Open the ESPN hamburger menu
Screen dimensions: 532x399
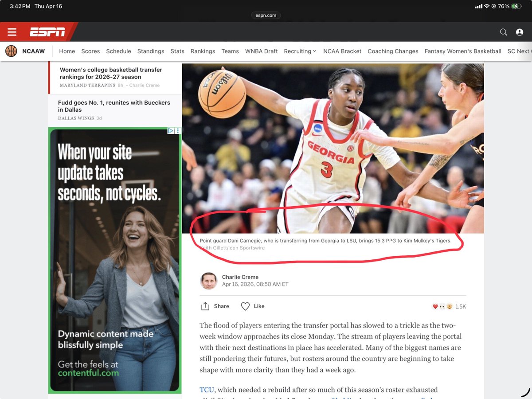click(x=12, y=32)
